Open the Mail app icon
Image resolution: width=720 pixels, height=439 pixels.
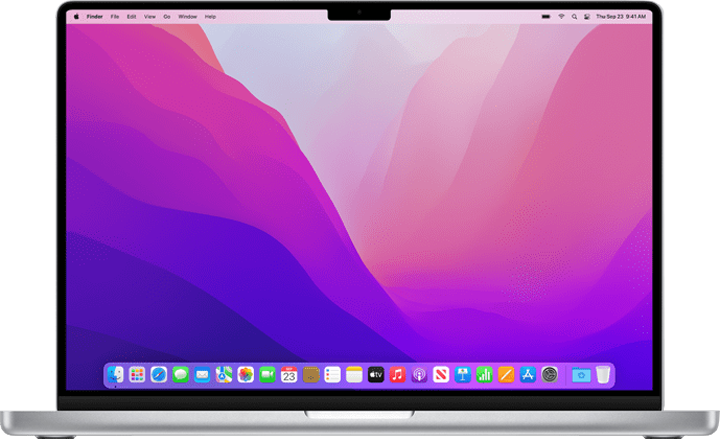(202, 375)
